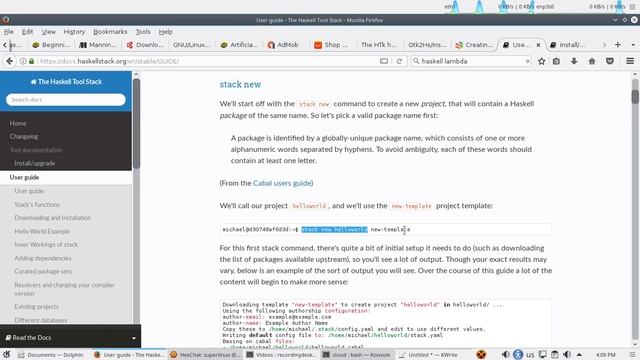Switch to HexChat window in taskbar

[x=206, y=355]
